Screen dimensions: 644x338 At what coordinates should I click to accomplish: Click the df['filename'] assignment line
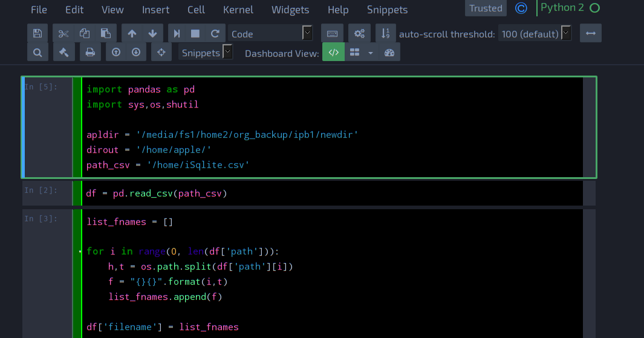(163, 327)
